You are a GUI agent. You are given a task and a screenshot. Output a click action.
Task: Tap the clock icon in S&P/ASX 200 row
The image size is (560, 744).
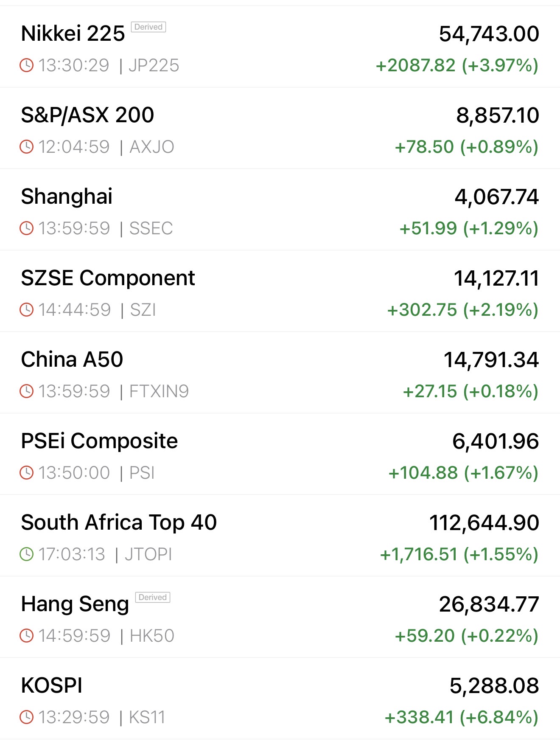coord(26,147)
